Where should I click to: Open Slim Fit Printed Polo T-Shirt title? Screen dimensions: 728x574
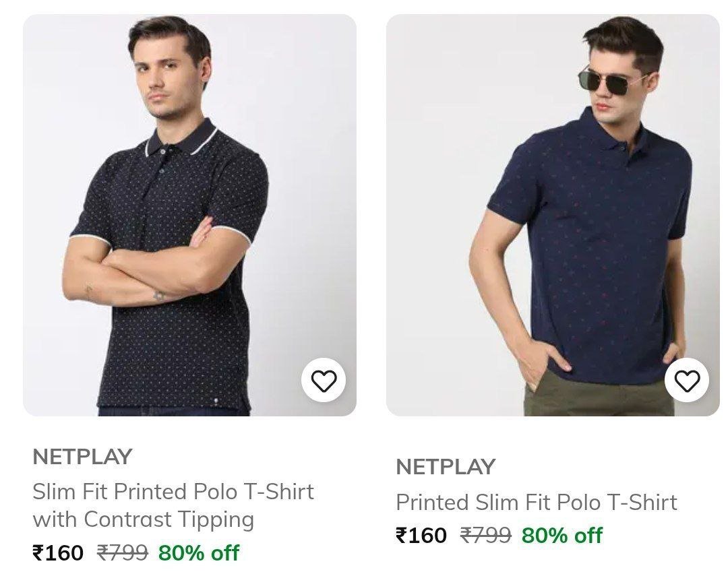pos(173,492)
